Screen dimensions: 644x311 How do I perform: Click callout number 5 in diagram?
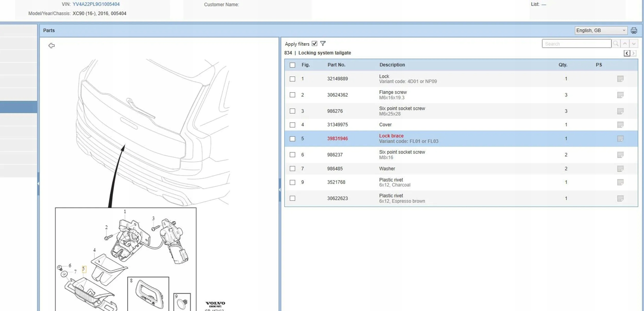point(84,269)
